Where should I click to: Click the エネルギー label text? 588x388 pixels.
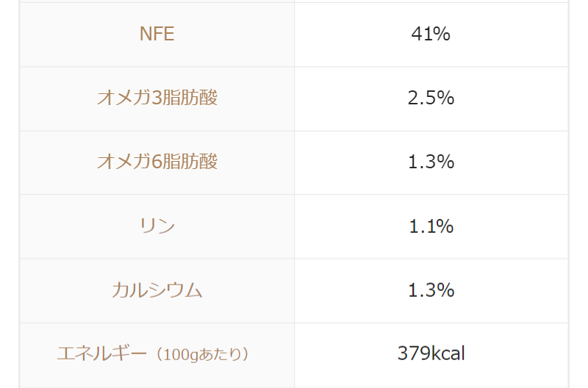pyautogui.click(x=102, y=353)
